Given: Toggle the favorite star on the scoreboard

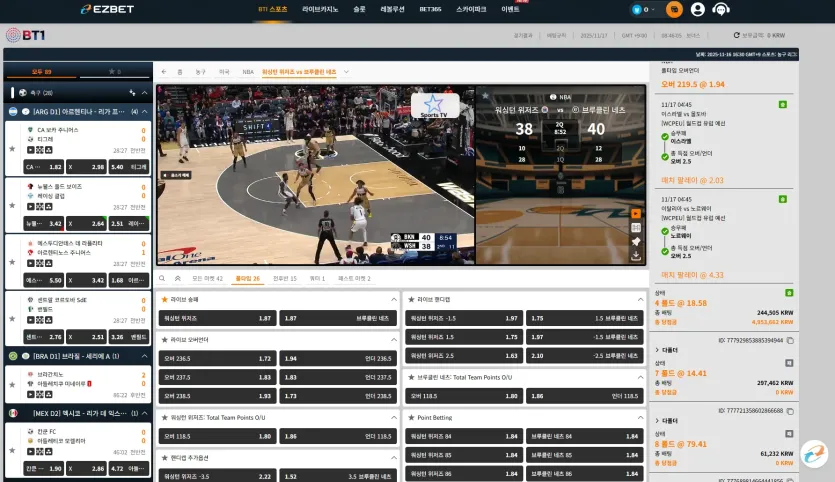Looking at the screenshot, I should (485, 96).
